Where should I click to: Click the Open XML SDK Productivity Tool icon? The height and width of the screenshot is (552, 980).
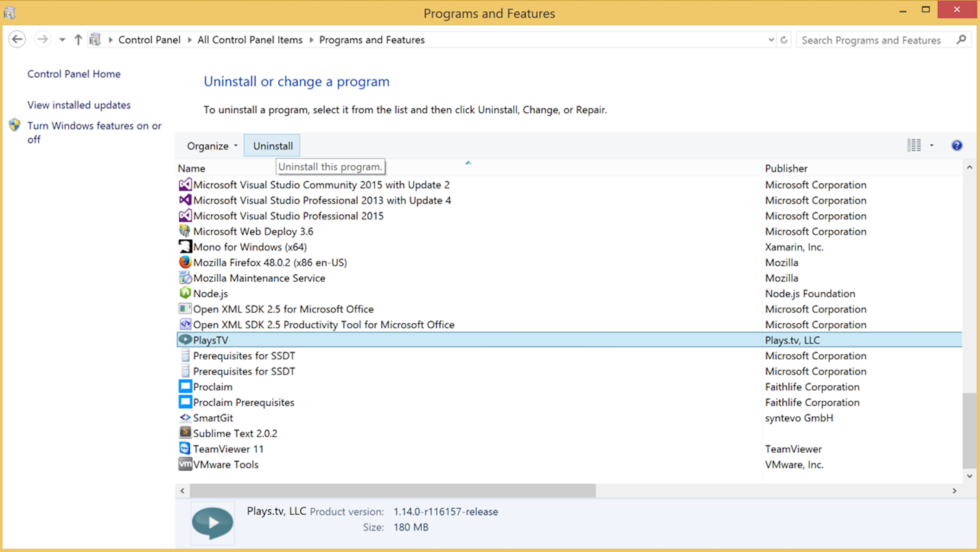[x=185, y=324]
